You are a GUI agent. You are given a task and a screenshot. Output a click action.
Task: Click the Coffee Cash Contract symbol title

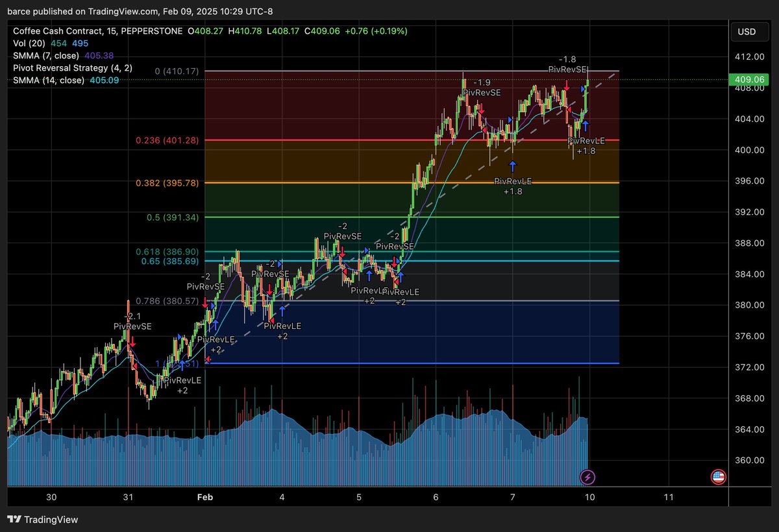point(96,30)
